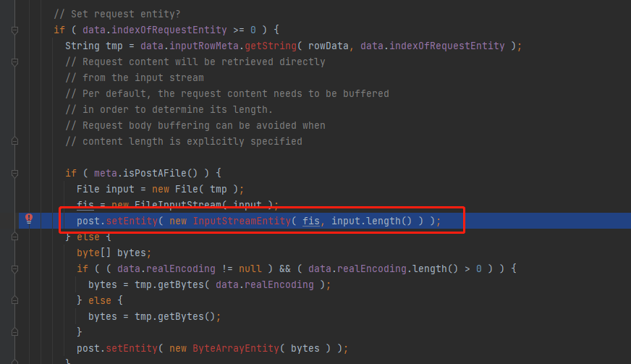Click 'setEntity' on the highlighted breakpoint line

coord(132,221)
